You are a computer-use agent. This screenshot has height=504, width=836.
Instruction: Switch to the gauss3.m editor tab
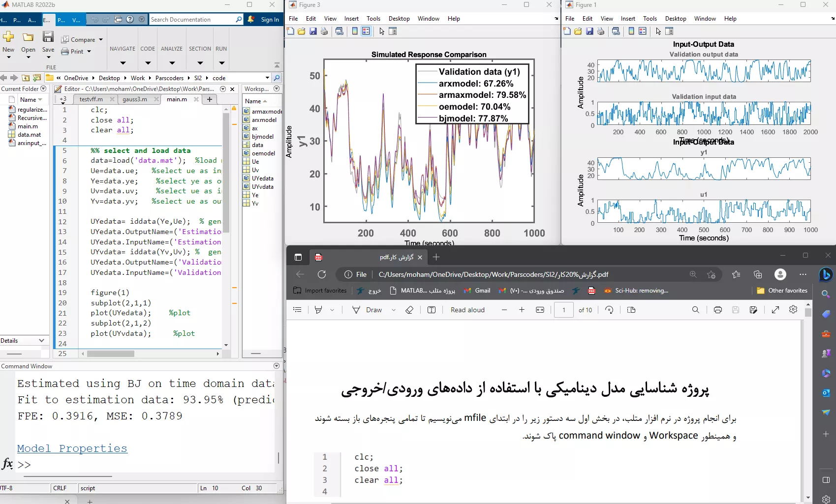click(135, 99)
